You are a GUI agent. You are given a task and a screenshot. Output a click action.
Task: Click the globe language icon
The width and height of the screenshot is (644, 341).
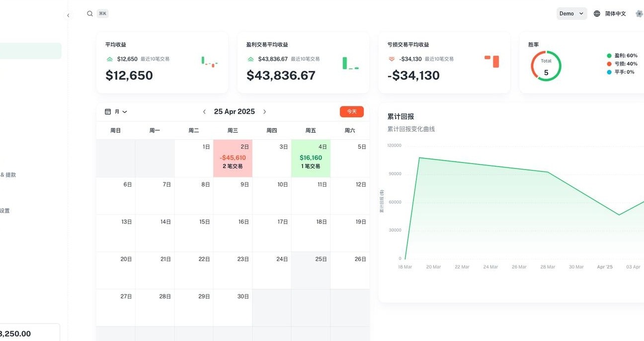[x=597, y=14]
